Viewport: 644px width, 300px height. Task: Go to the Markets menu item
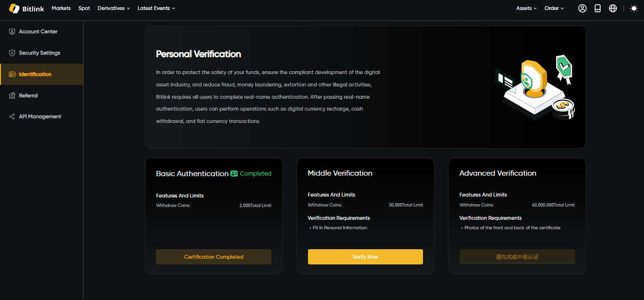[x=61, y=8]
